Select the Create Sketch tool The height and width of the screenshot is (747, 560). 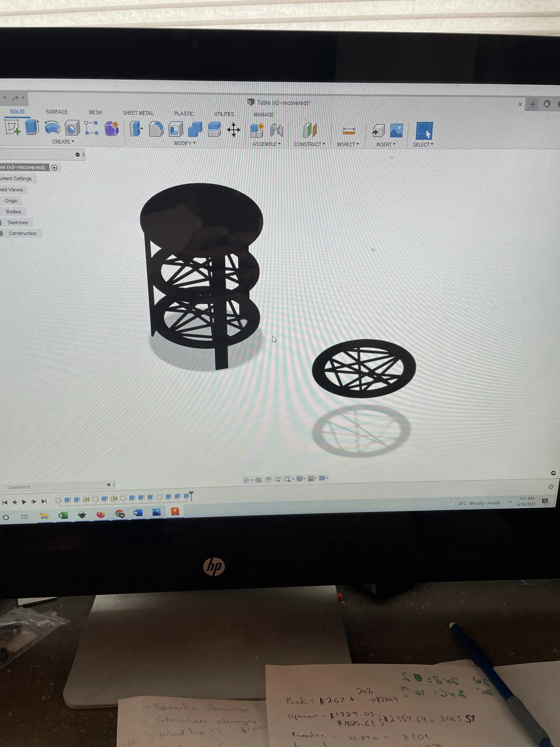tap(13, 127)
